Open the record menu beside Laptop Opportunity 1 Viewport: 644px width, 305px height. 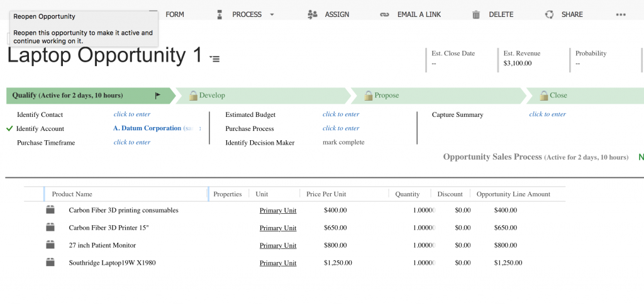(x=215, y=58)
